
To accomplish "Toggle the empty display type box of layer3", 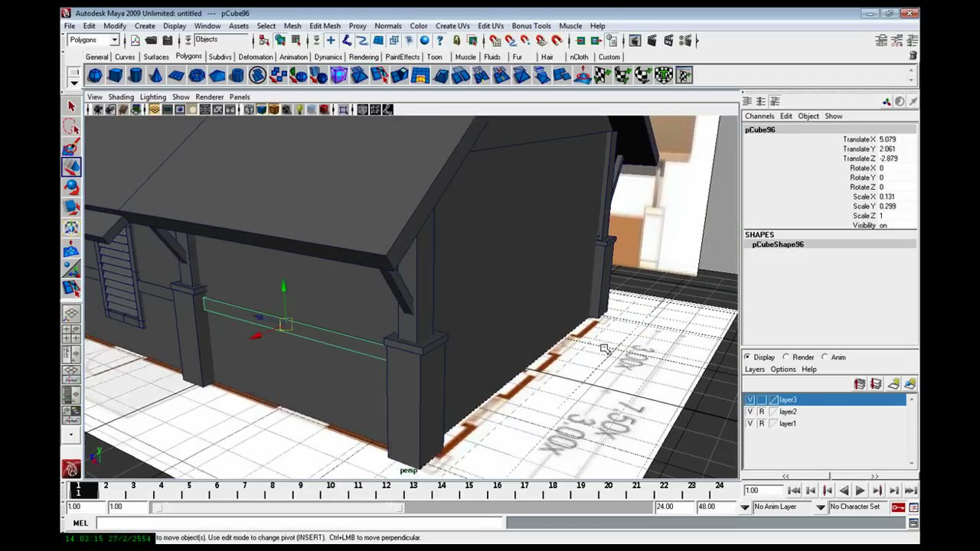I will tap(761, 400).
